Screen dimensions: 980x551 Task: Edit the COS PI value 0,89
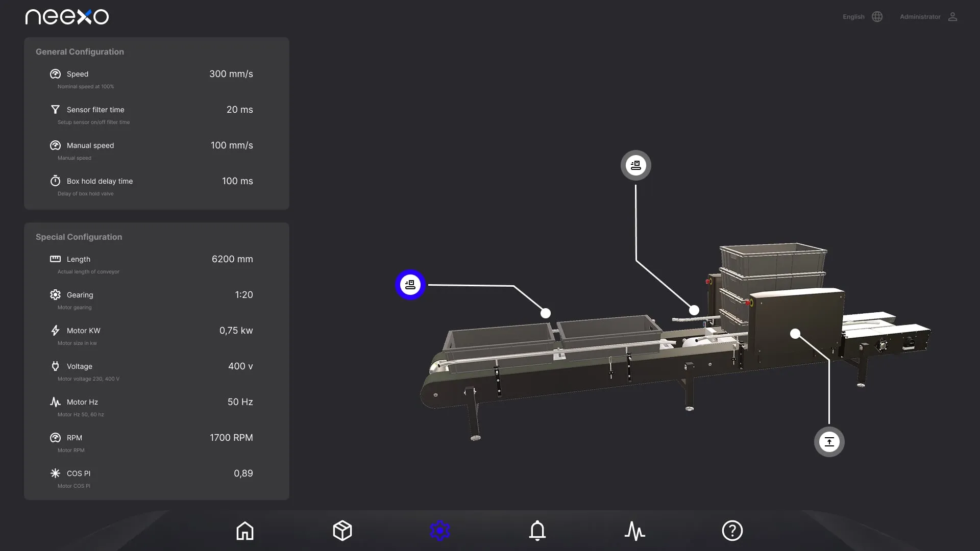click(243, 473)
